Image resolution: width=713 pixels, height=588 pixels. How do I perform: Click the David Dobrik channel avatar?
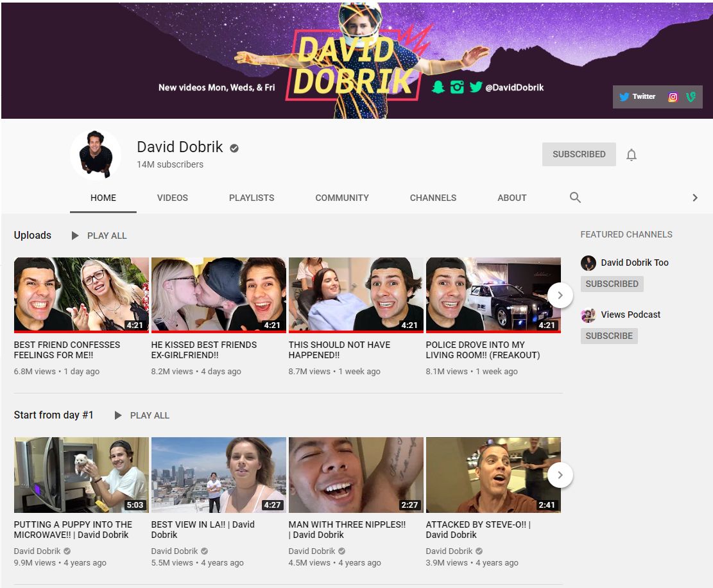click(x=96, y=155)
